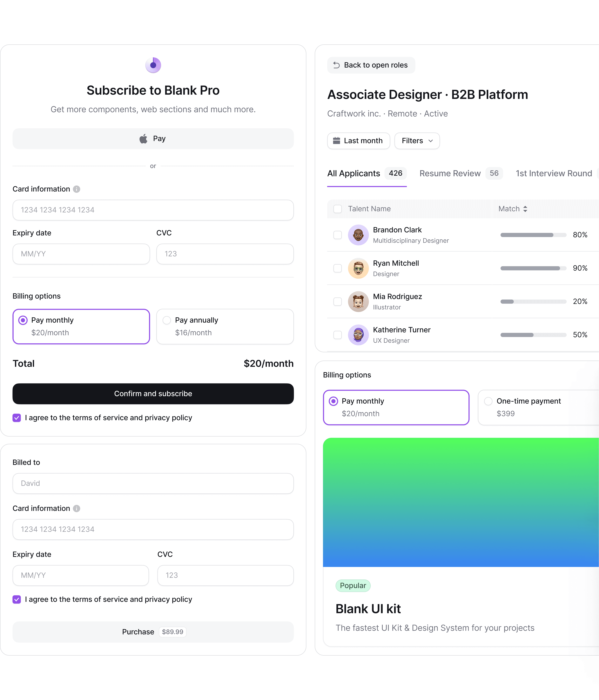This screenshot has width=599, height=700.
Task: Open the Filters dropdown
Action: (x=417, y=141)
